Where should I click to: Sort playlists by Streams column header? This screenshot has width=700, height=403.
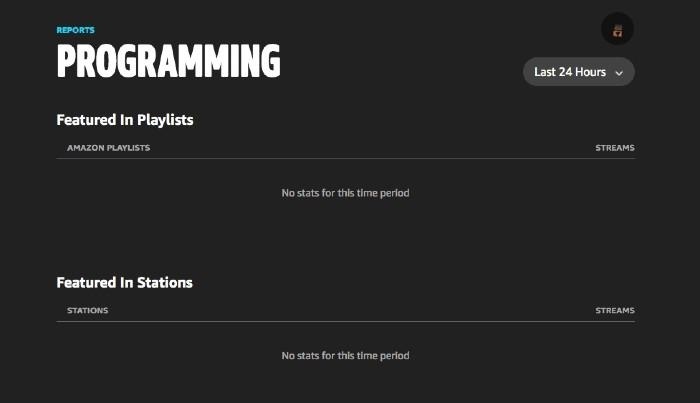[x=615, y=148]
